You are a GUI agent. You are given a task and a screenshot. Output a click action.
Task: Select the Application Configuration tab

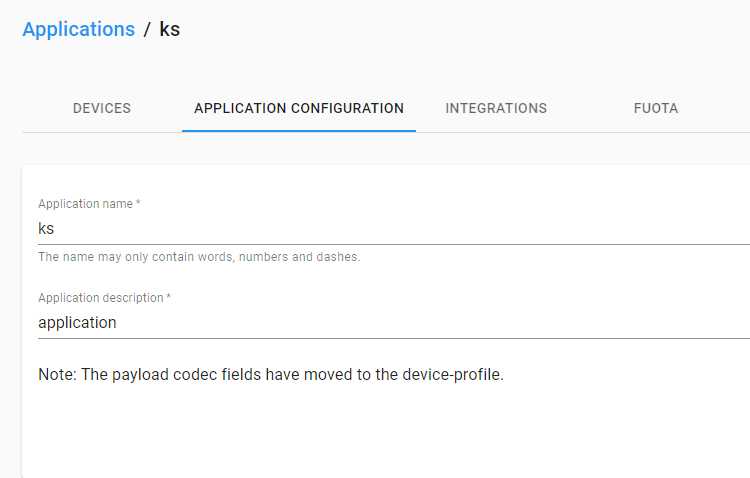click(x=299, y=108)
